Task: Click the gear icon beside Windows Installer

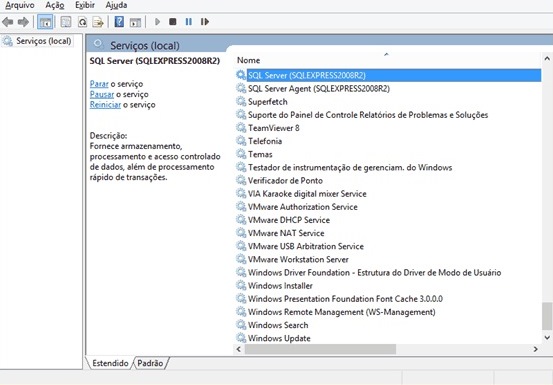Action: point(241,286)
